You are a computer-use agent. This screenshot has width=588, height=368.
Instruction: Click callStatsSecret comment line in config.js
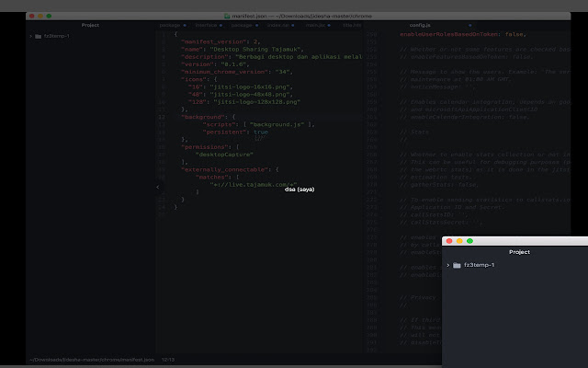coord(441,222)
